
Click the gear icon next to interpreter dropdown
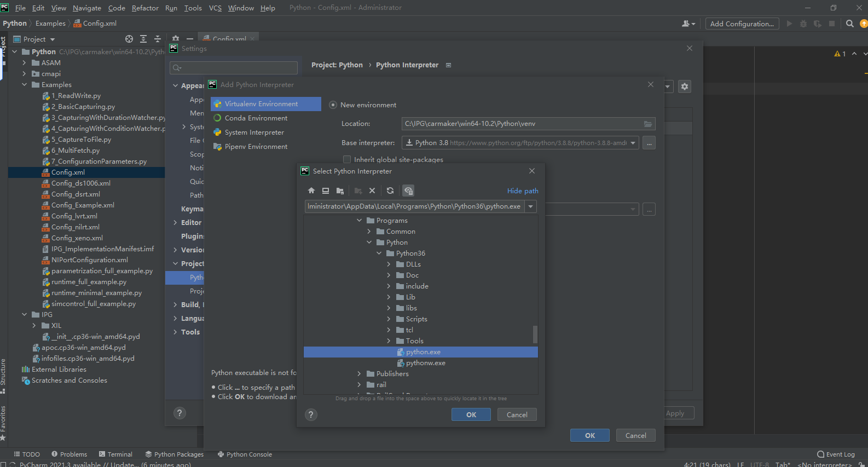point(685,87)
